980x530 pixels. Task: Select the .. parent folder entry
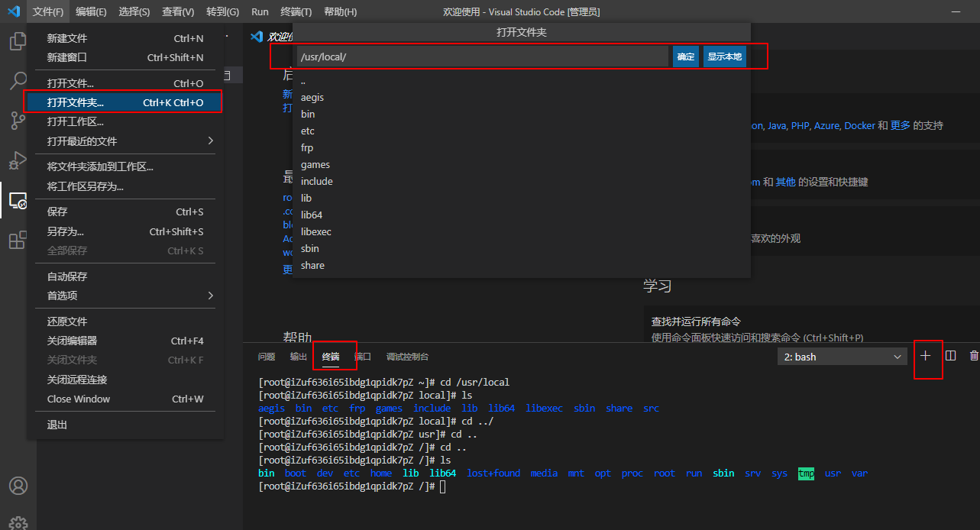click(x=522, y=80)
